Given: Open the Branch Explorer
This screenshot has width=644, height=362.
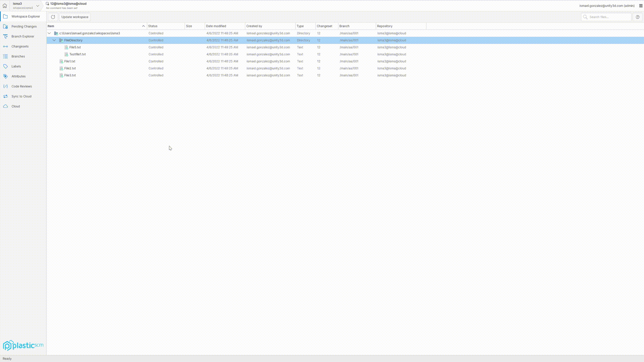Looking at the screenshot, I should (x=23, y=36).
